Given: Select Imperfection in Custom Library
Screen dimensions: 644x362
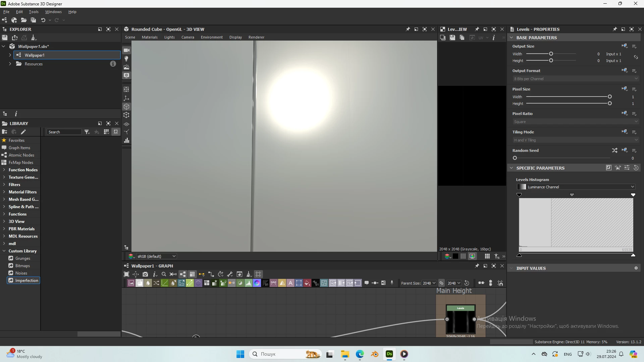Looking at the screenshot, I should (x=26, y=281).
